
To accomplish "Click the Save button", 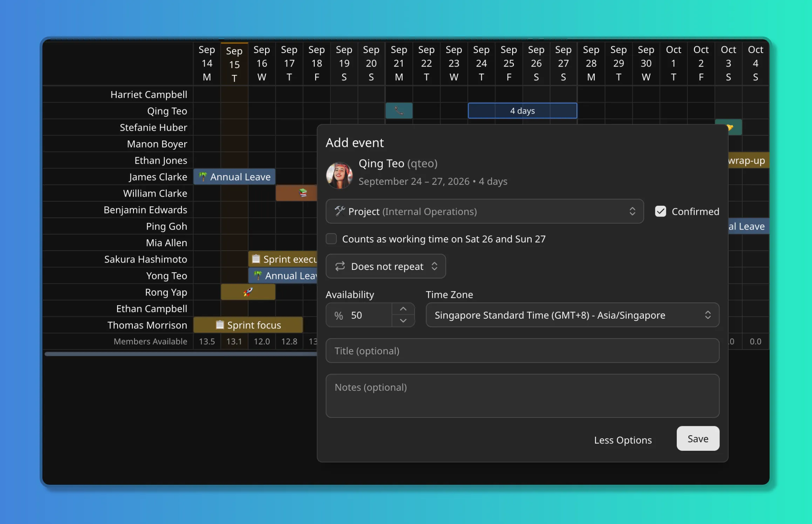I will click(x=698, y=438).
